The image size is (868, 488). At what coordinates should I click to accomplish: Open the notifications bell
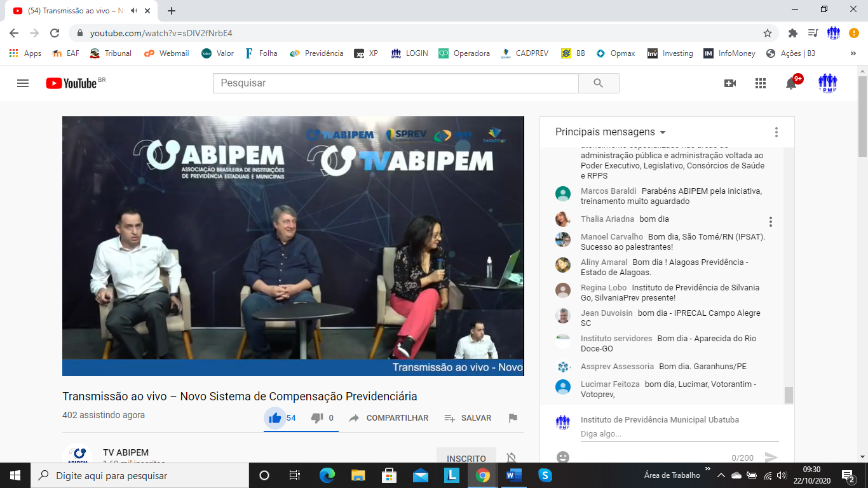pos(791,83)
